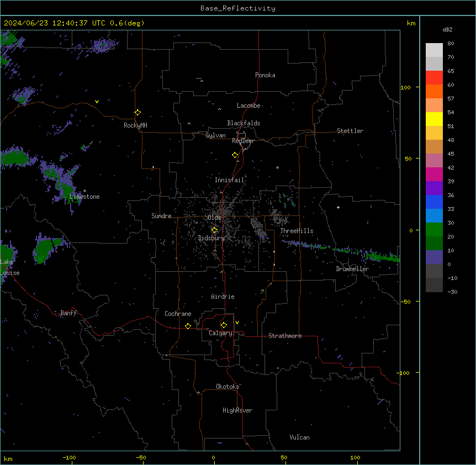This screenshot has width=476, height=465.
Task: Click the HighRiver label
Action: click(237, 410)
